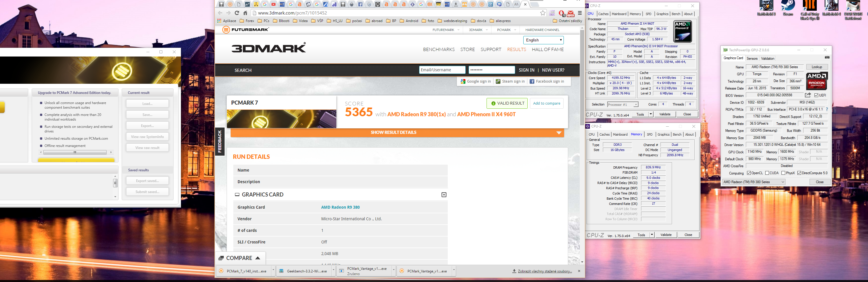The image size is (868, 282).
Task: Click the FEEDBACK side tab
Action: pyautogui.click(x=220, y=142)
